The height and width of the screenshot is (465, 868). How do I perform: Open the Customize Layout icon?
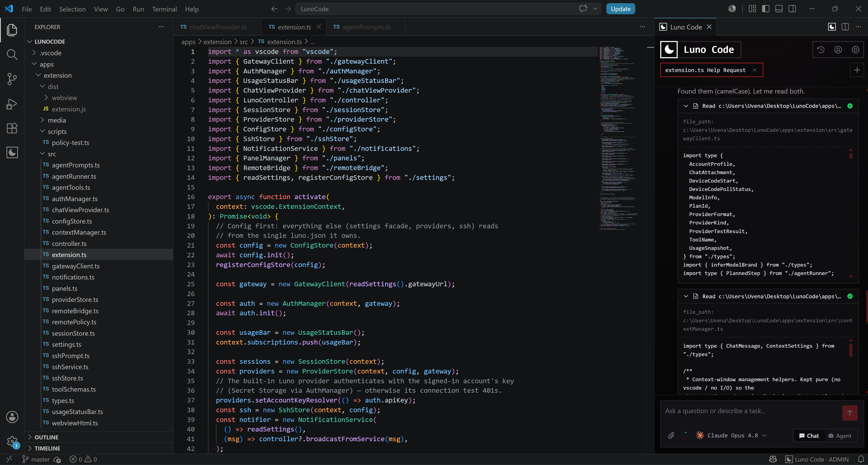[x=752, y=9]
